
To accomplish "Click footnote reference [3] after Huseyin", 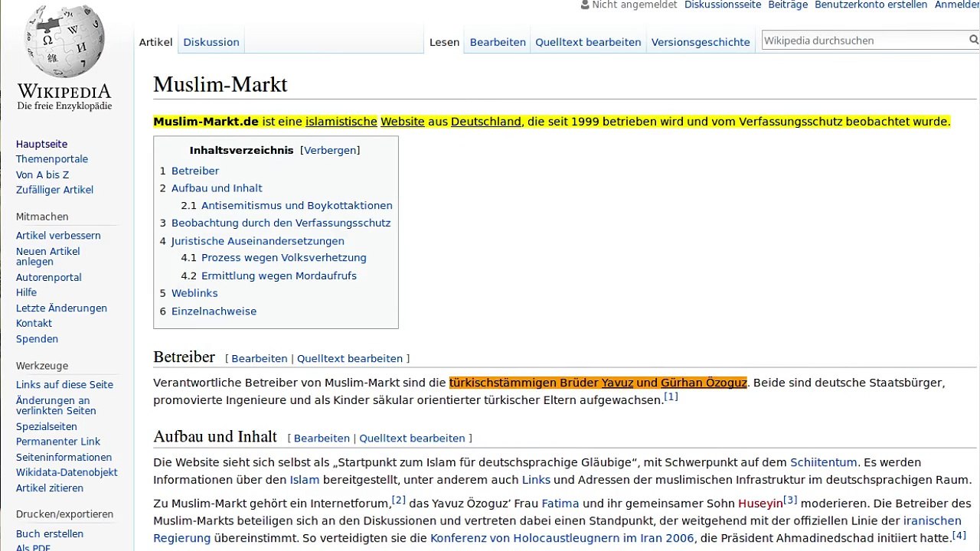I will point(790,500).
